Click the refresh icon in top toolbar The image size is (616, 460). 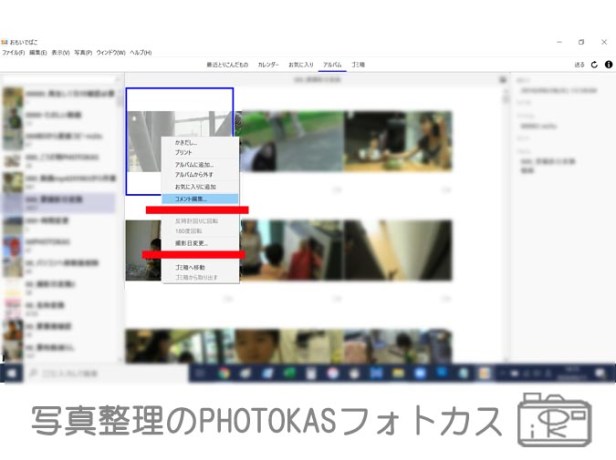(594, 64)
